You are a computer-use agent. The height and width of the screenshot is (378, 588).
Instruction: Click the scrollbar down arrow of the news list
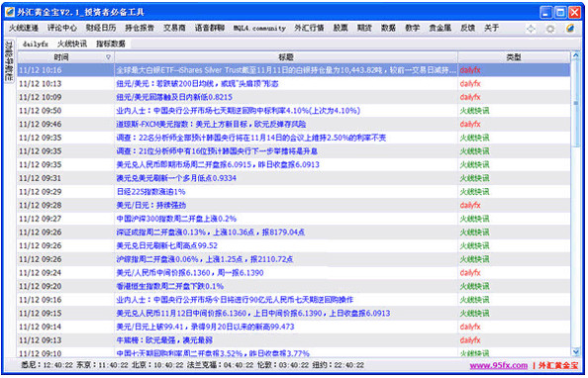[575, 351]
